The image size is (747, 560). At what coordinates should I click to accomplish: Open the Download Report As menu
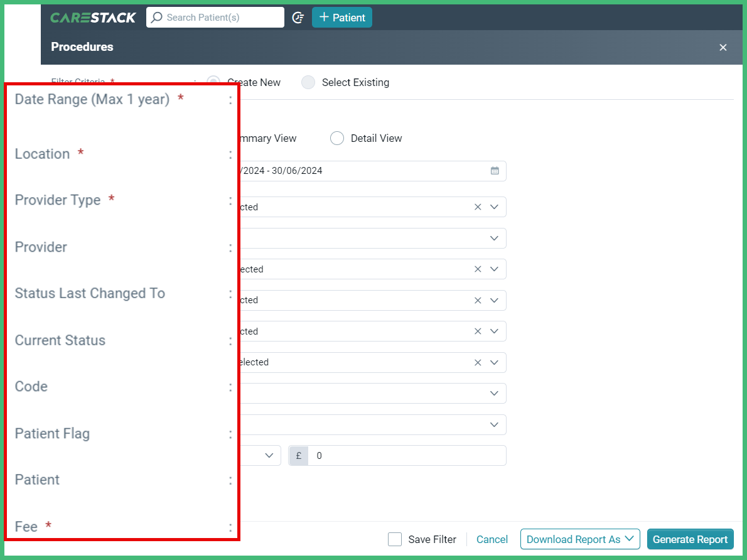(x=579, y=539)
